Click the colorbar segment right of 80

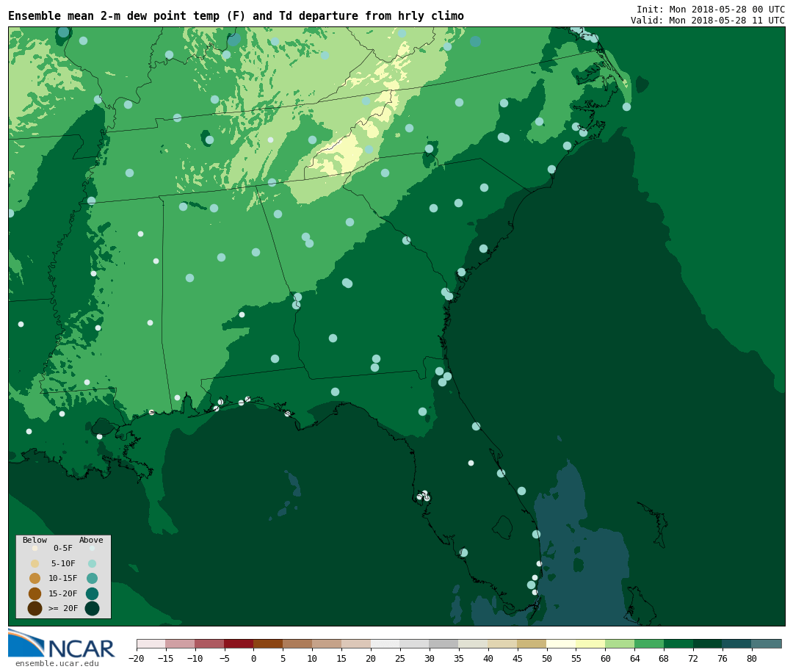pos(767,644)
